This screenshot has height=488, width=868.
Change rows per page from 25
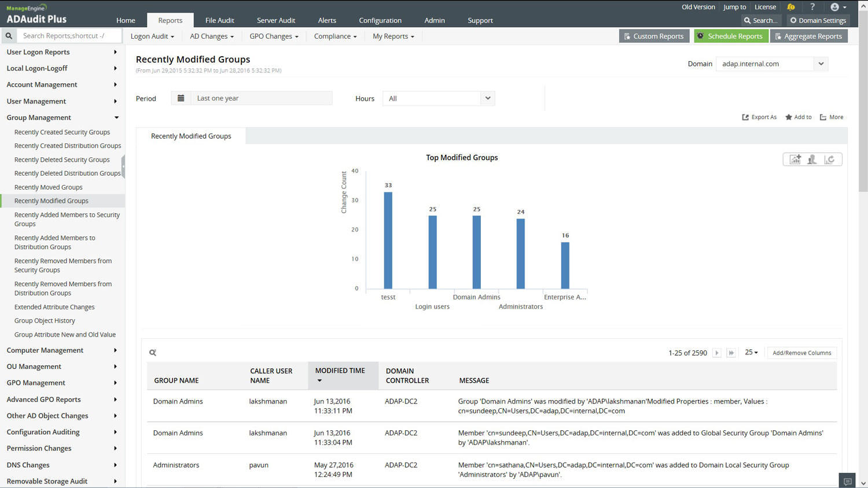[x=751, y=353]
